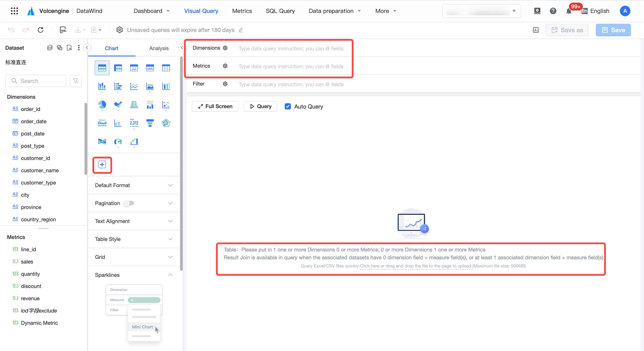Select the radar chart icon
This screenshot has width=644, height=351.
click(x=166, y=123)
